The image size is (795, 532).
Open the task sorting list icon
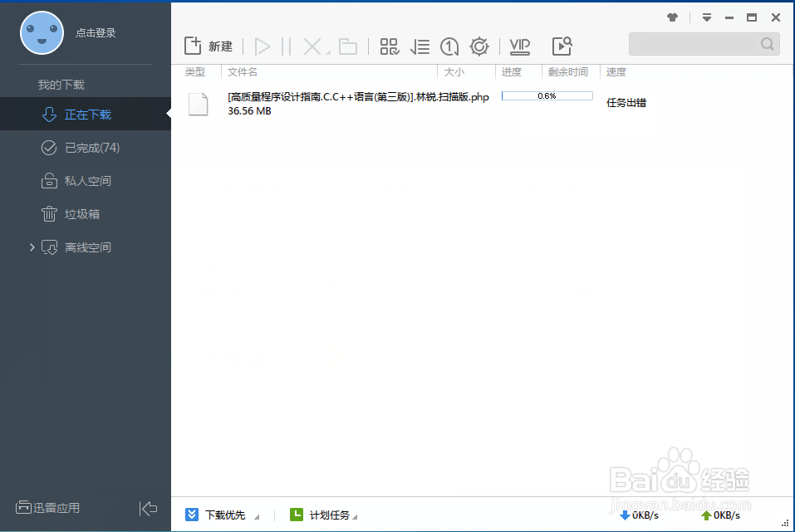[x=420, y=46]
